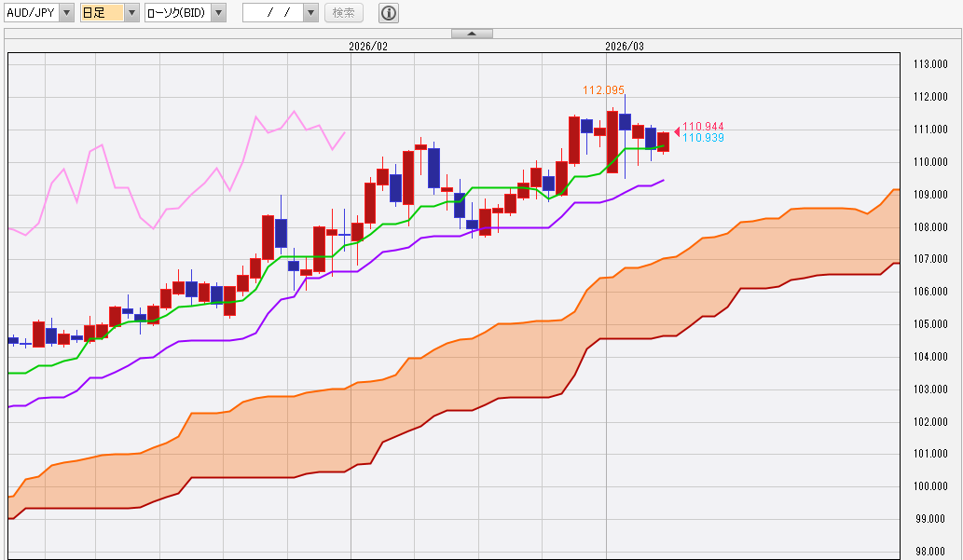Click the tallest candlestick under 112.095
Screen dimensions: 963x560
[612, 142]
